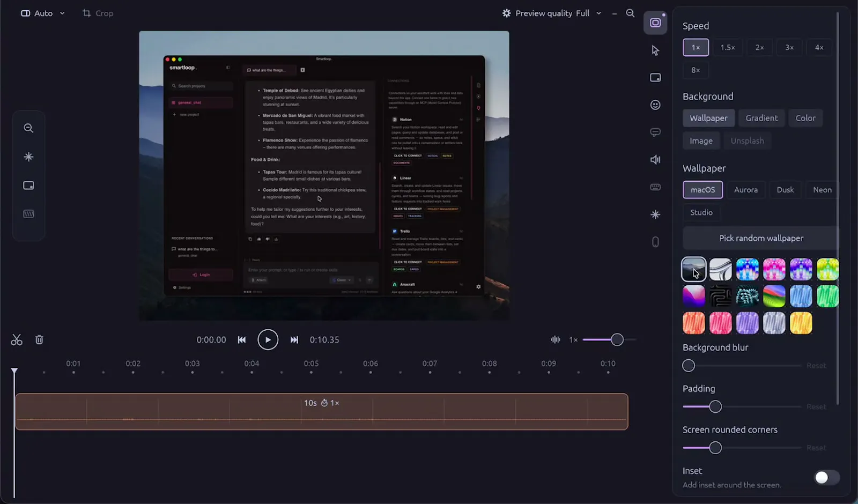Select the 10s clip on timeline
Image resolution: width=858 pixels, height=504 pixels.
tap(322, 412)
